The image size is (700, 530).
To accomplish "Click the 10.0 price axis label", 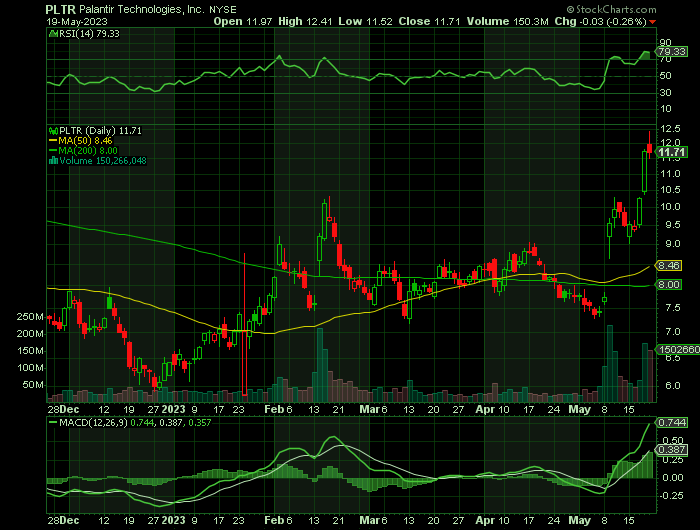I will [670, 207].
